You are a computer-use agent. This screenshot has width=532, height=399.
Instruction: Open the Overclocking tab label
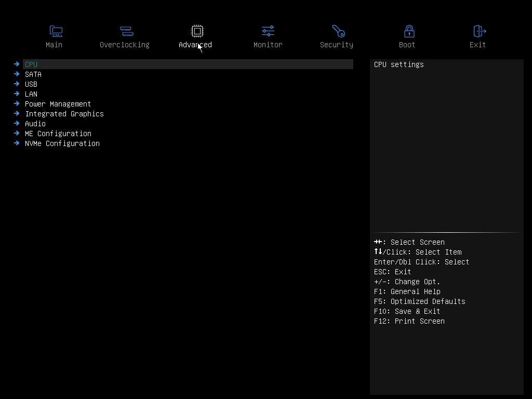[125, 45]
